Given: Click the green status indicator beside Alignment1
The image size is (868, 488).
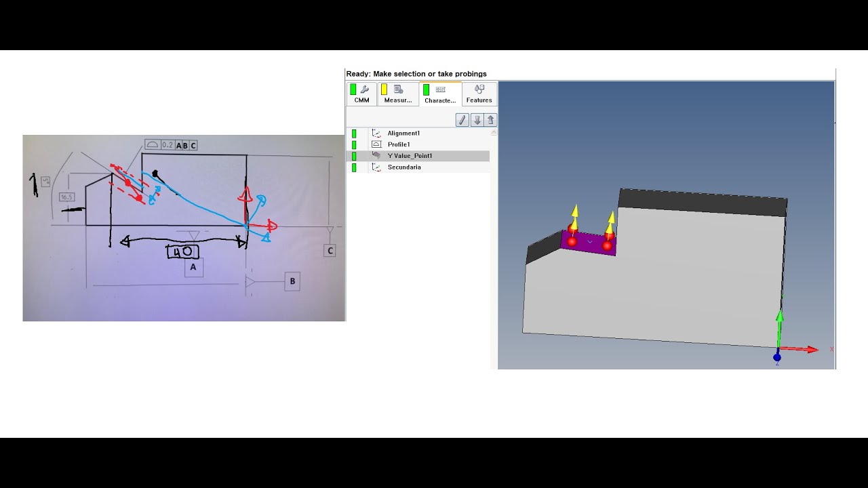Looking at the screenshot, I should (x=354, y=134).
